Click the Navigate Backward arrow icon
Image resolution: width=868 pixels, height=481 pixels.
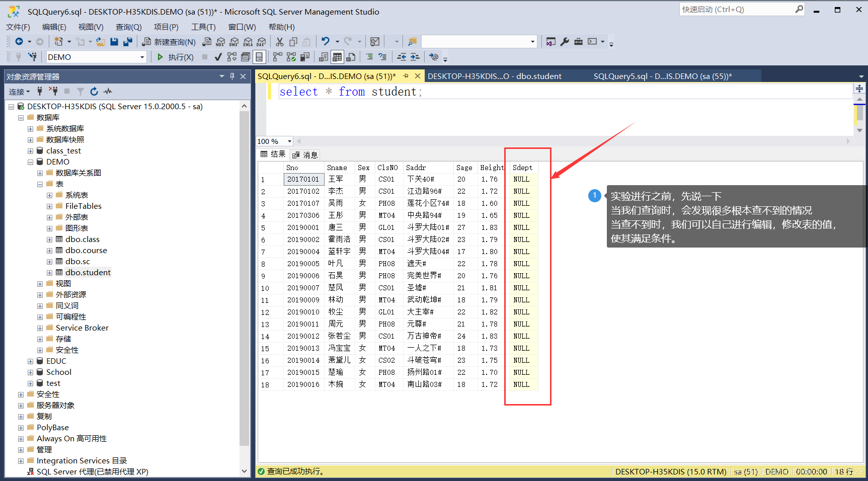(x=19, y=42)
